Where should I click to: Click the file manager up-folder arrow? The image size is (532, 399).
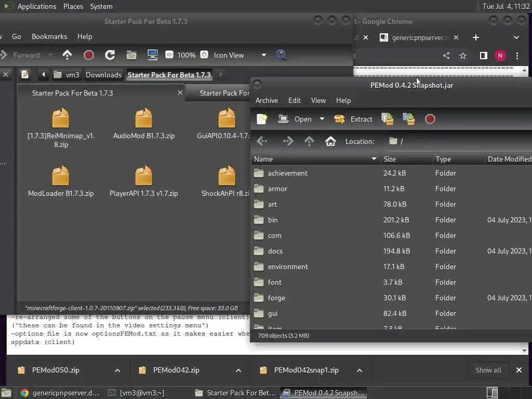(x=67, y=55)
